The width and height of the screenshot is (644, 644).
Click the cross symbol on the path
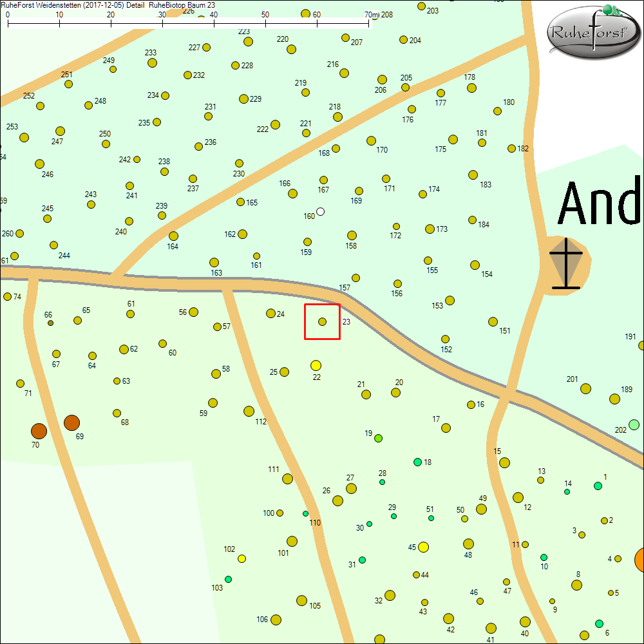(566, 263)
